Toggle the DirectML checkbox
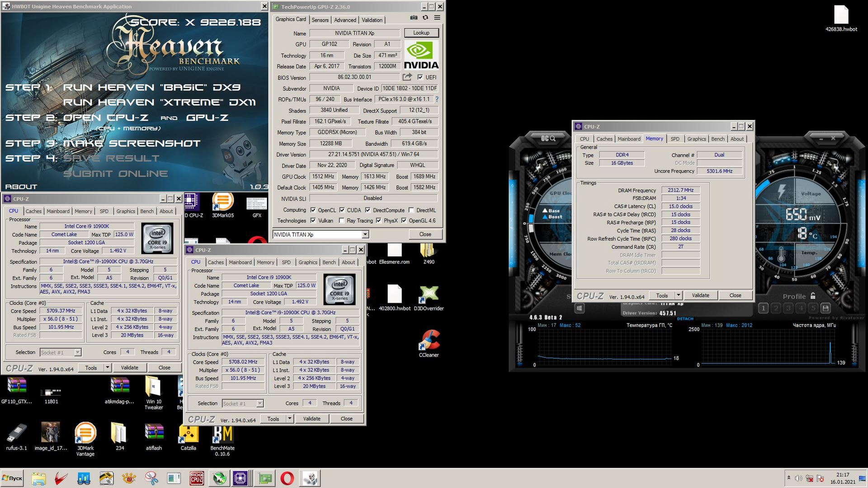 [x=411, y=210]
